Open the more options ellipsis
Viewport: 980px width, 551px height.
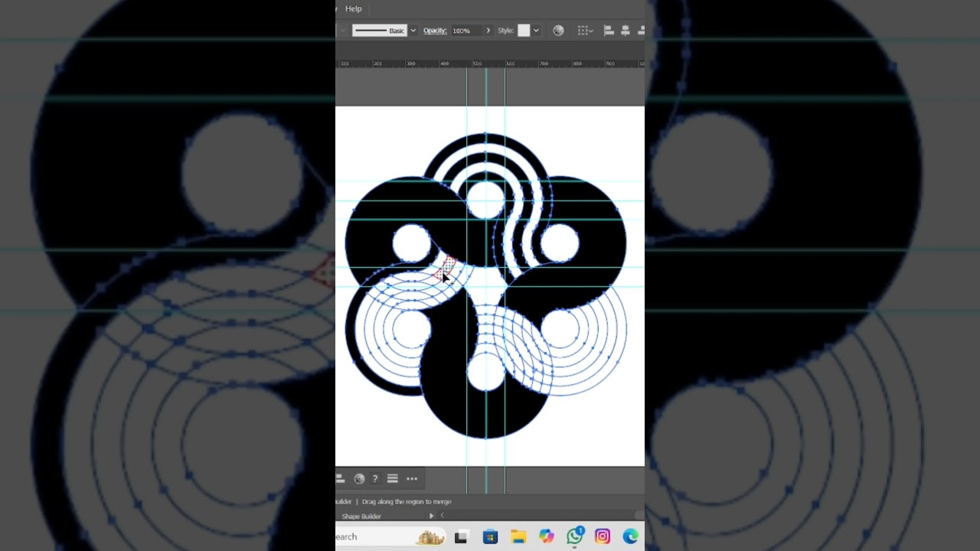(x=412, y=478)
